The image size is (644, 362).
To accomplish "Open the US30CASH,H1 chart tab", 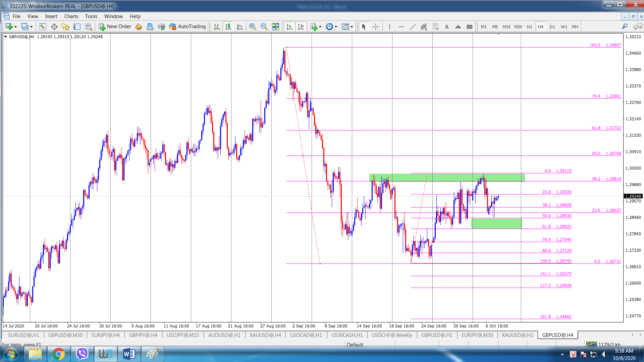I will click(347, 335).
